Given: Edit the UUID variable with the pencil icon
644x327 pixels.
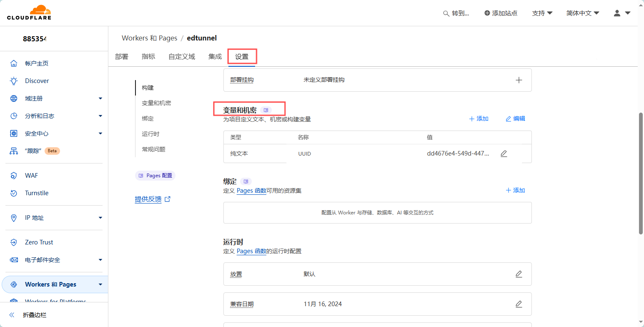Looking at the screenshot, I should point(504,153).
